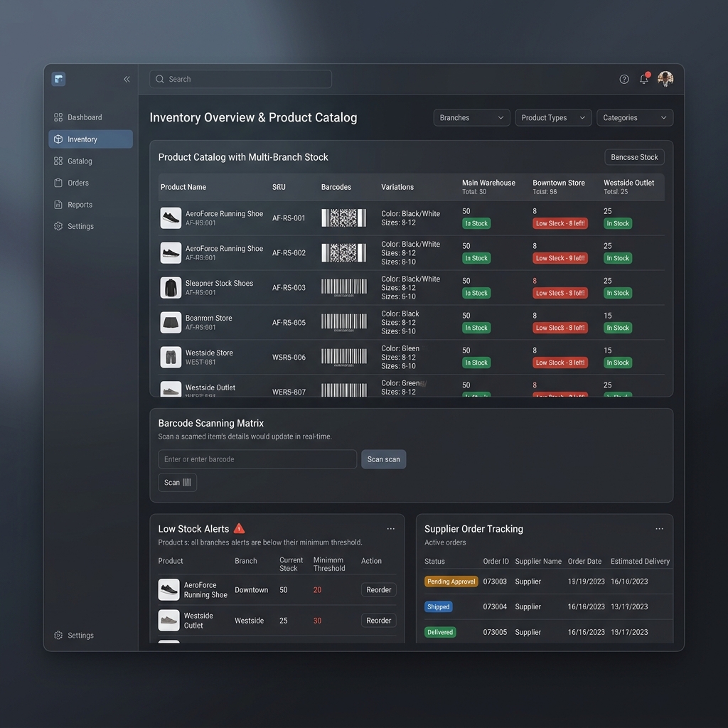The width and height of the screenshot is (728, 728).
Task: Click order ID 073005
Action: click(495, 632)
